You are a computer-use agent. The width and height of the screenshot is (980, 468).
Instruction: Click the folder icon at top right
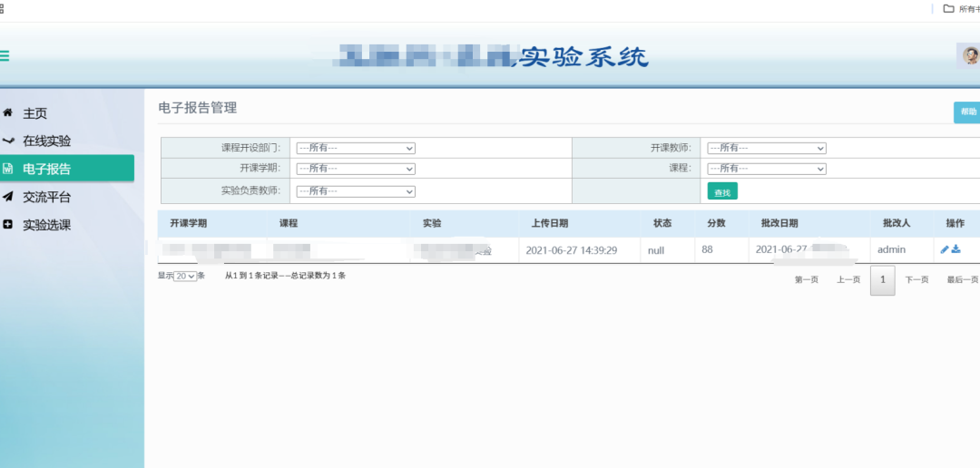coord(949,8)
